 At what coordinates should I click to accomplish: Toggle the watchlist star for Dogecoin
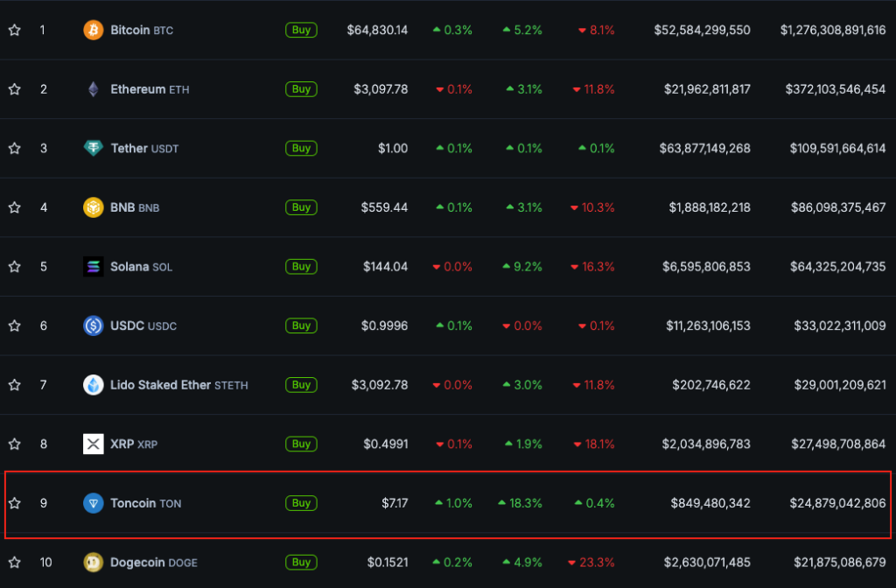pyautogui.click(x=14, y=562)
